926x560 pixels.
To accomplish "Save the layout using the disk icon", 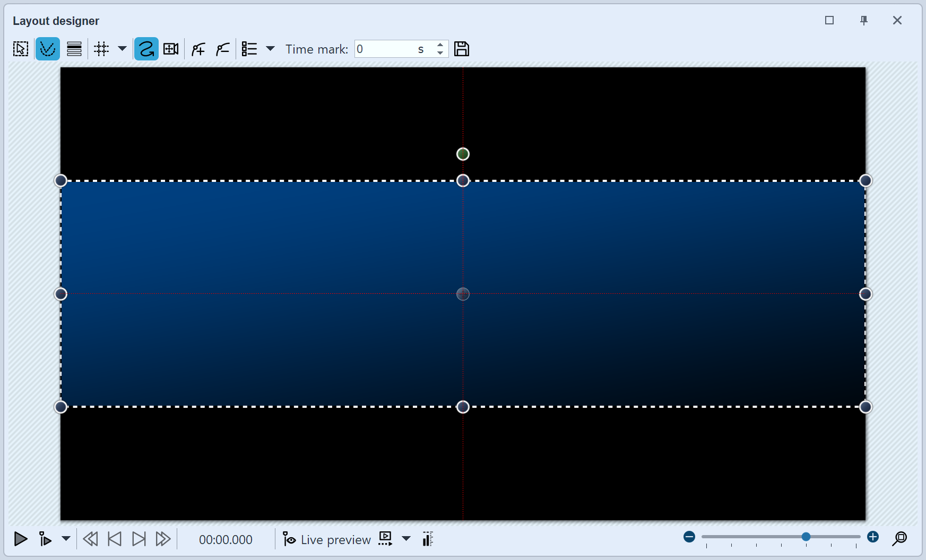I will (x=461, y=49).
